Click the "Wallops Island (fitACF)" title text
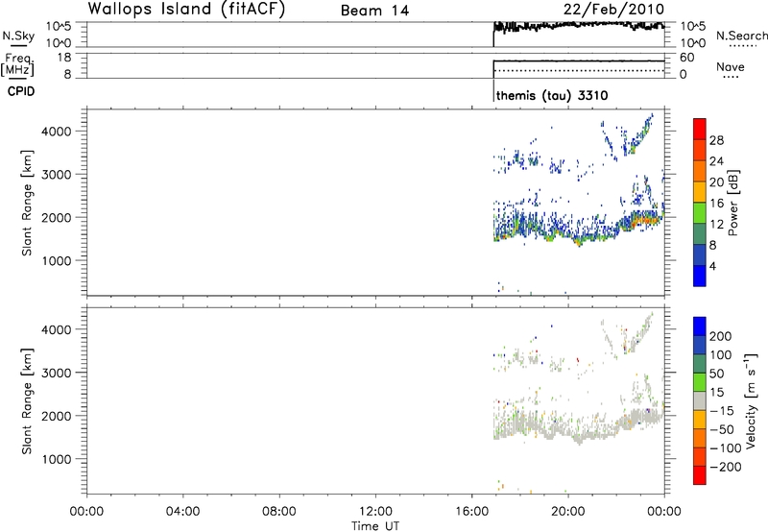This screenshot has width=768, height=532. (x=186, y=9)
